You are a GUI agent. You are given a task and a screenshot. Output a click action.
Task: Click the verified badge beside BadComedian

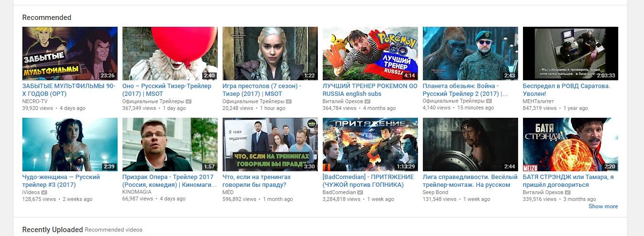[360, 193]
